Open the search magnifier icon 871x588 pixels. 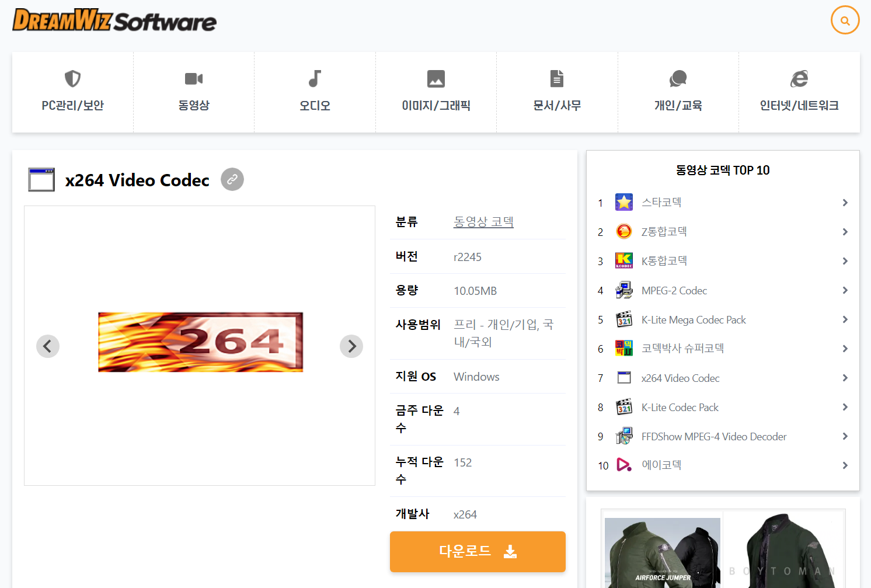[845, 20]
